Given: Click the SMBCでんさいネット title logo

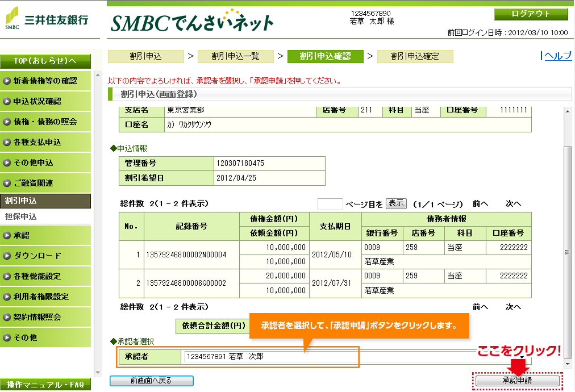Looking at the screenshot, I should tap(192, 21).
